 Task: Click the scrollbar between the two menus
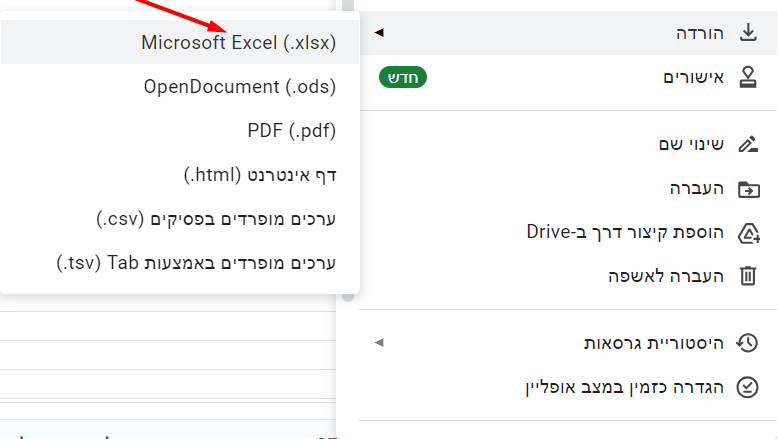point(348,297)
